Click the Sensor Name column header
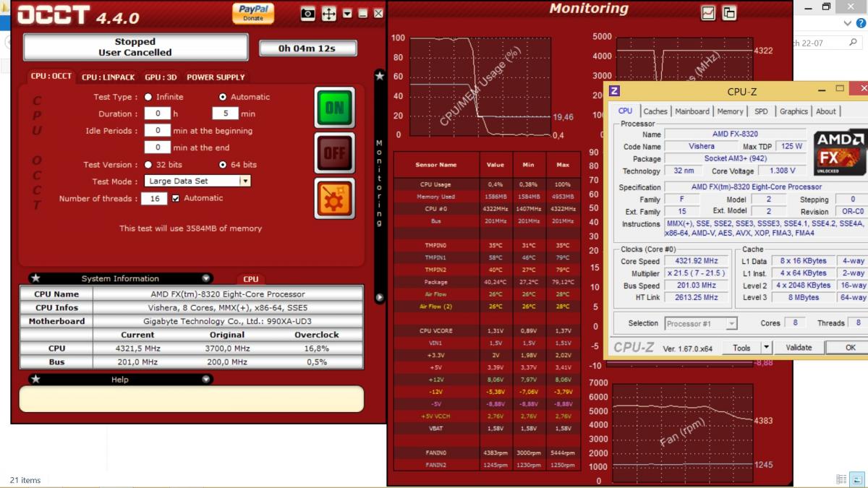The height and width of the screenshot is (488, 868). (436, 165)
